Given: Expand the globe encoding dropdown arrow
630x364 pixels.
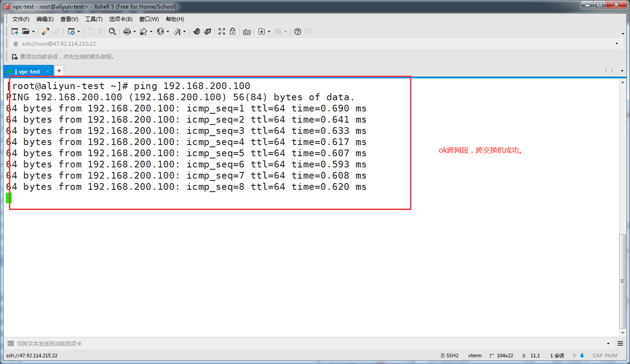Looking at the screenshot, I should click(168, 32).
